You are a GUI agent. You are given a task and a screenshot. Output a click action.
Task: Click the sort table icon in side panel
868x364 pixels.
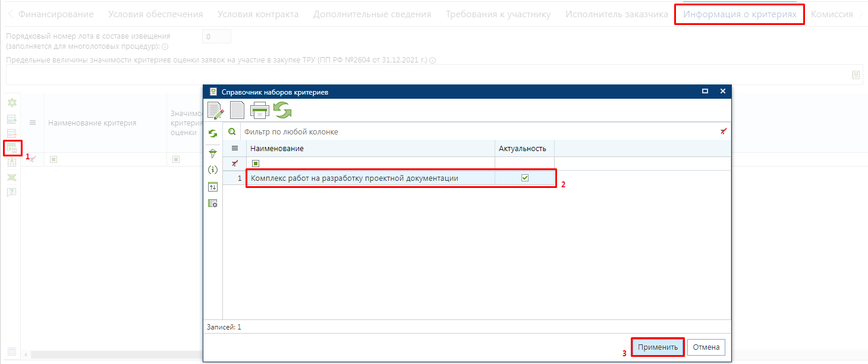tap(213, 187)
